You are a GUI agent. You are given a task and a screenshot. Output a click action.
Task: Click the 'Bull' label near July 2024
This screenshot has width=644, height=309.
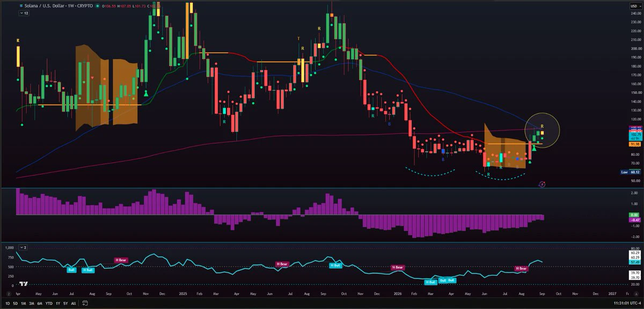click(x=70, y=269)
